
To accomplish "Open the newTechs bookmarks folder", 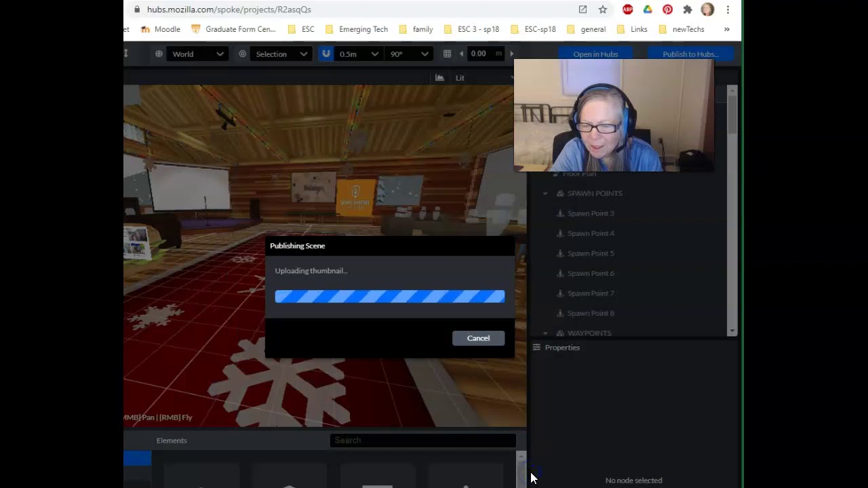I will (x=682, y=29).
